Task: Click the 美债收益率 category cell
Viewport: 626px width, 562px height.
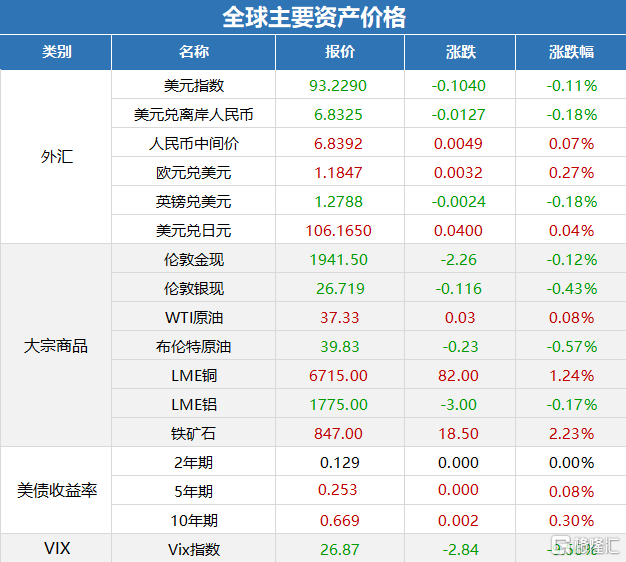Action: click(57, 490)
